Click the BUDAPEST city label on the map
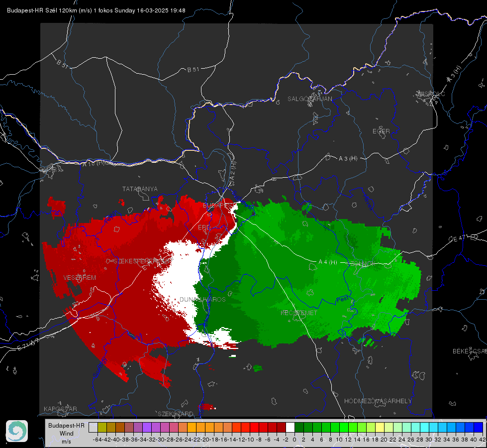487x448 pixels. pyautogui.click(x=218, y=206)
